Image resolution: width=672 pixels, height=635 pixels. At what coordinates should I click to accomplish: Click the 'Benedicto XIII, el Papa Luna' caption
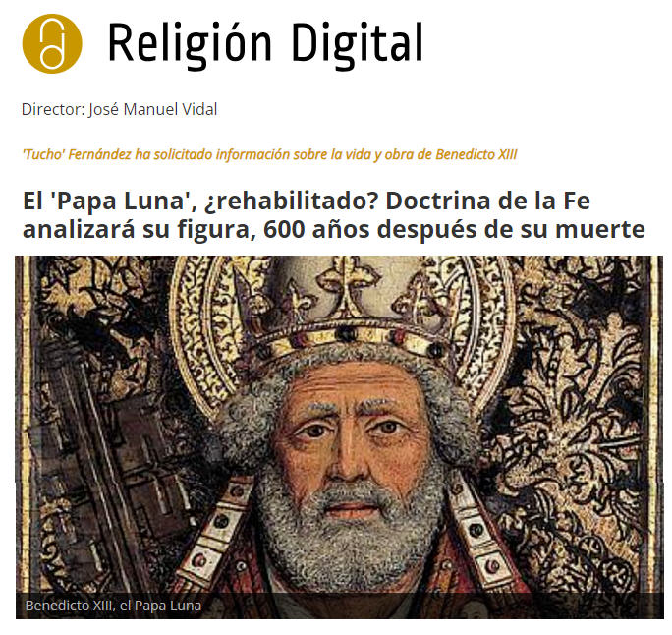(113, 606)
